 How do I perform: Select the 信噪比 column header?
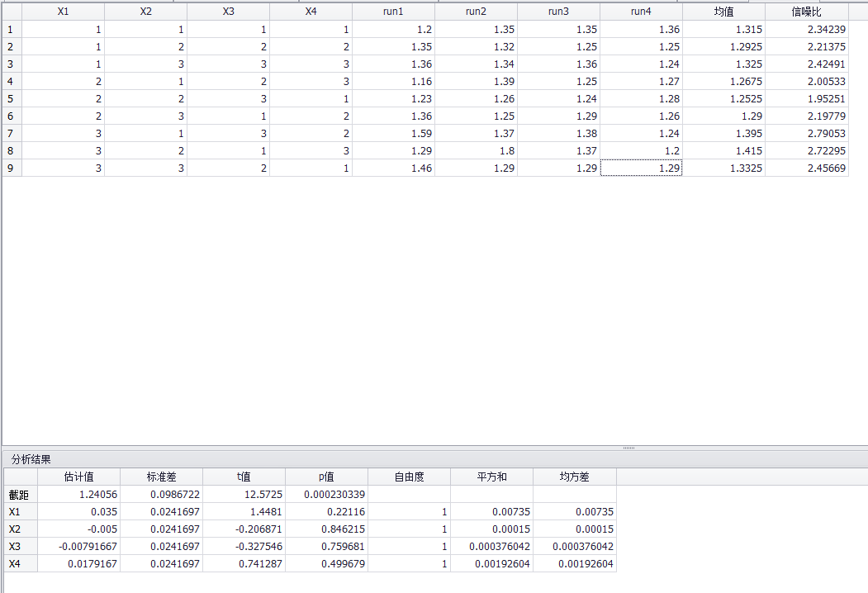coord(807,12)
